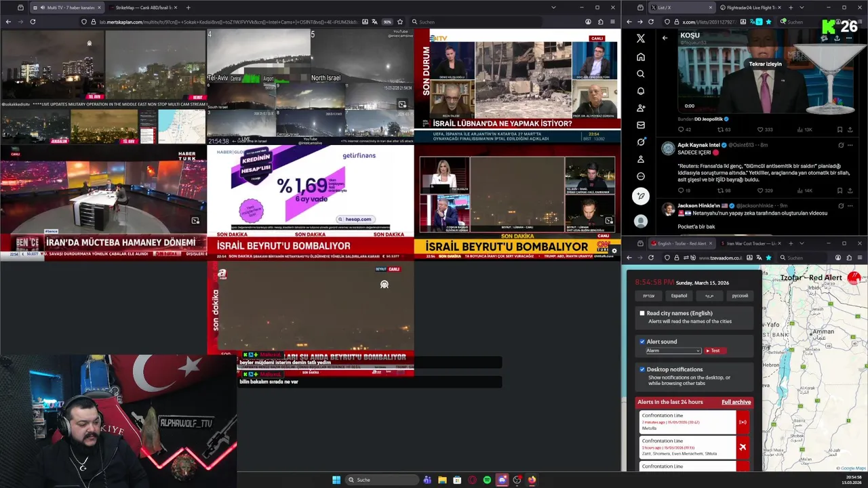The image size is (868, 488).
Task: Open the Full archive link
Action: click(736, 402)
